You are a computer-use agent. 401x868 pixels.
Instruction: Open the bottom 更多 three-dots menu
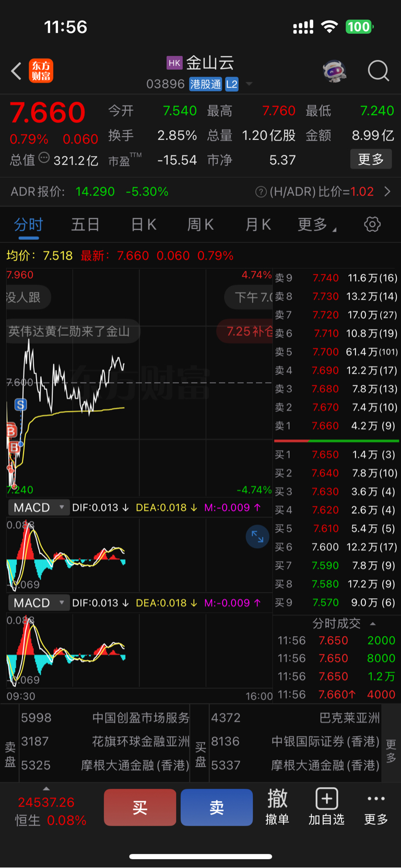coord(376,807)
